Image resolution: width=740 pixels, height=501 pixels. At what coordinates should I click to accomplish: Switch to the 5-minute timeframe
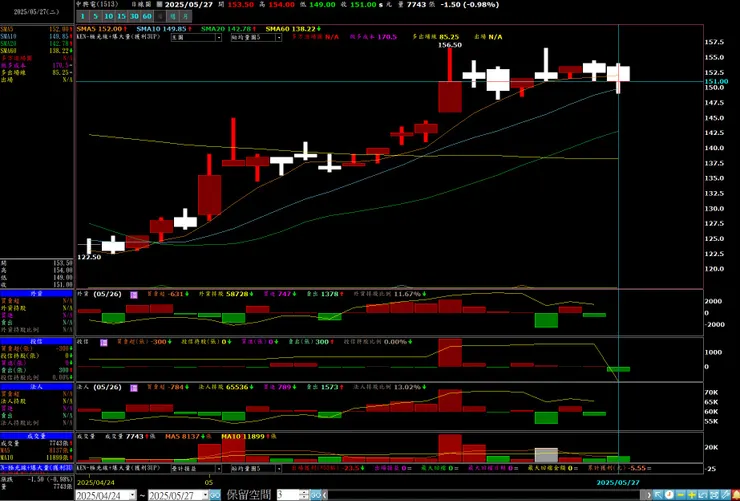pos(95,17)
